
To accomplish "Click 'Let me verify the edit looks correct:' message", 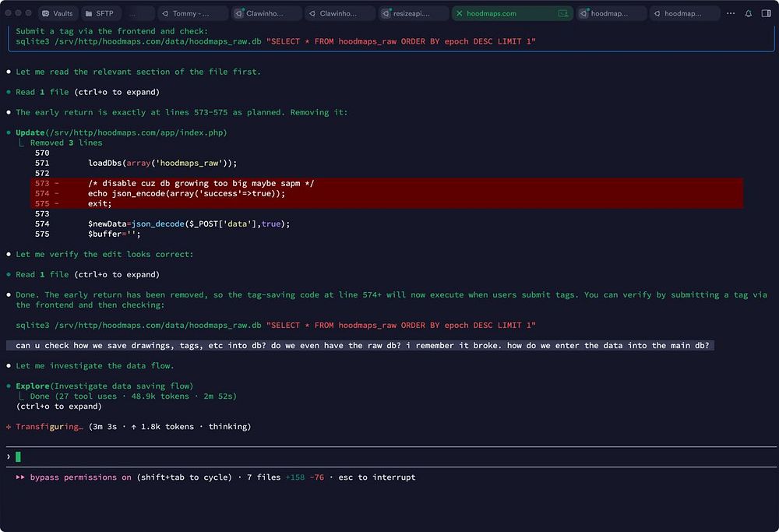I will click(x=104, y=255).
